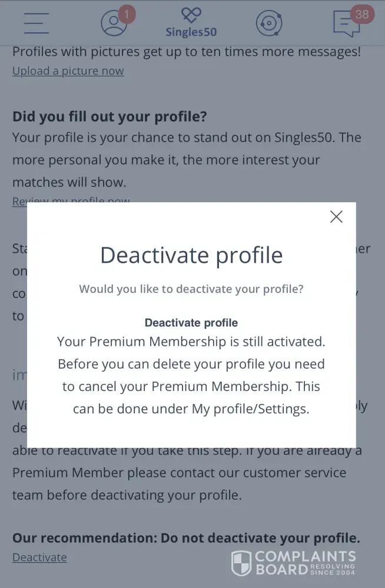
Task: Open the messages chat icon
Action: coord(346,25)
